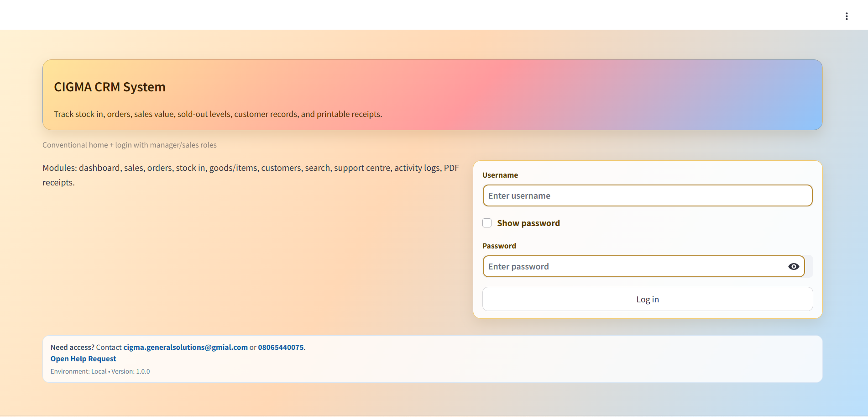Click the CIGMA CRM System title
Viewport: 868px width, 417px height.
tap(110, 87)
